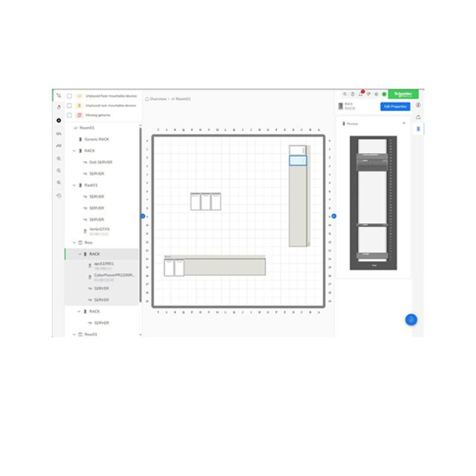Click the history reset icon in left toolbar
The height and width of the screenshot is (476, 476).
click(x=59, y=195)
